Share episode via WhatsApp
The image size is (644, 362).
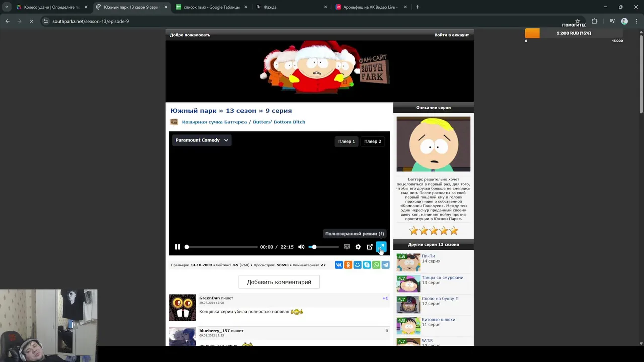click(376, 265)
